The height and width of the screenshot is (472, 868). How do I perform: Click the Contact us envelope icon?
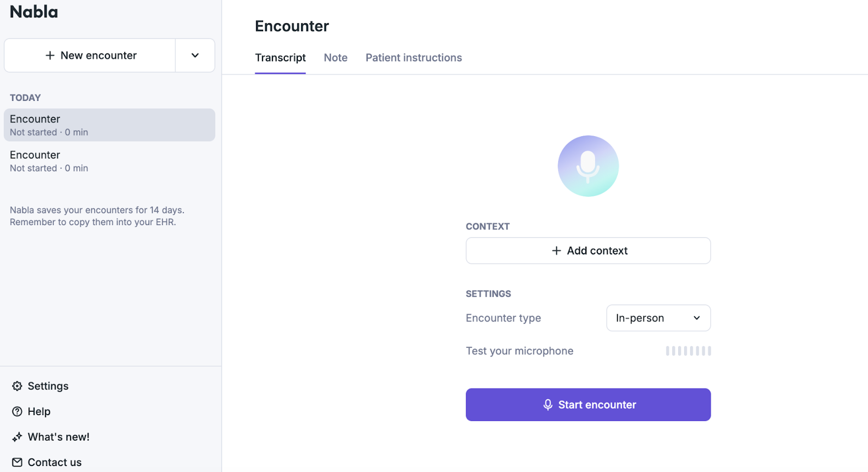17,462
